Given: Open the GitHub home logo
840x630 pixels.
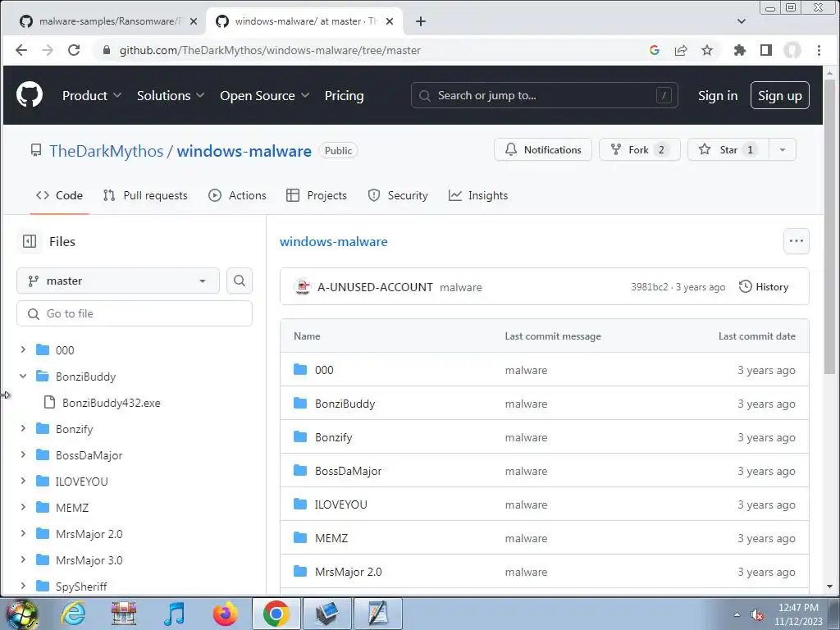Looking at the screenshot, I should coord(30,95).
